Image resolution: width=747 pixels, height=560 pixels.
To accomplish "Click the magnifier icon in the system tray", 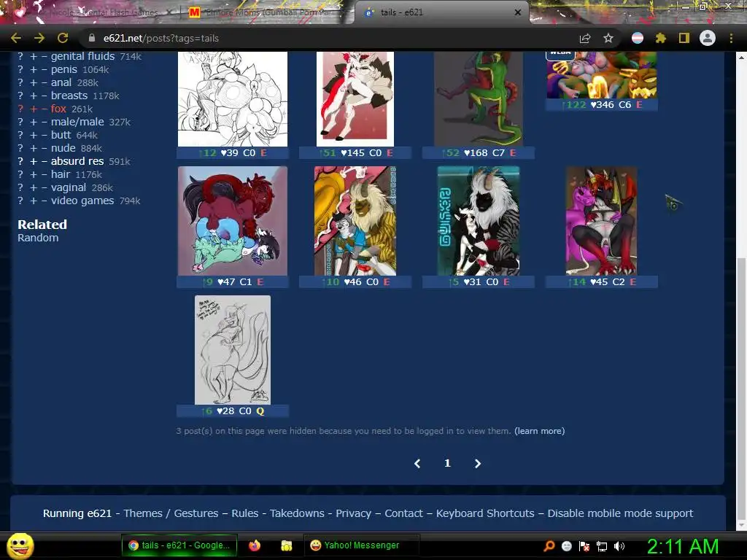I will pos(549,545).
